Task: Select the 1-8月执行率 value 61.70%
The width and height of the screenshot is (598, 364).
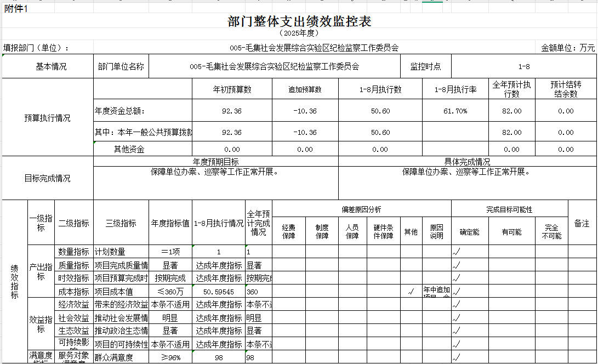Action: tap(455, 111)
